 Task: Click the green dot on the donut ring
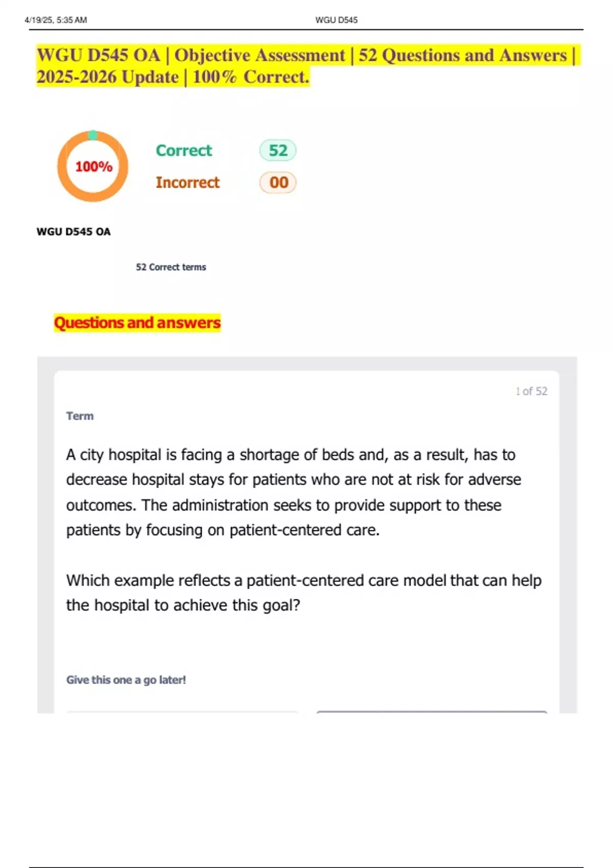pos(92,135)
